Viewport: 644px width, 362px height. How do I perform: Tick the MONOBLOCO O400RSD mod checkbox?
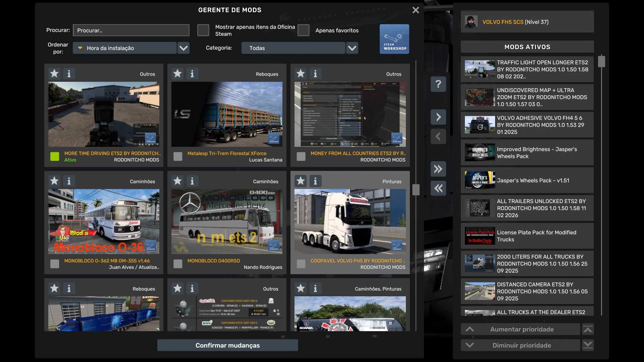click(178, 264)
